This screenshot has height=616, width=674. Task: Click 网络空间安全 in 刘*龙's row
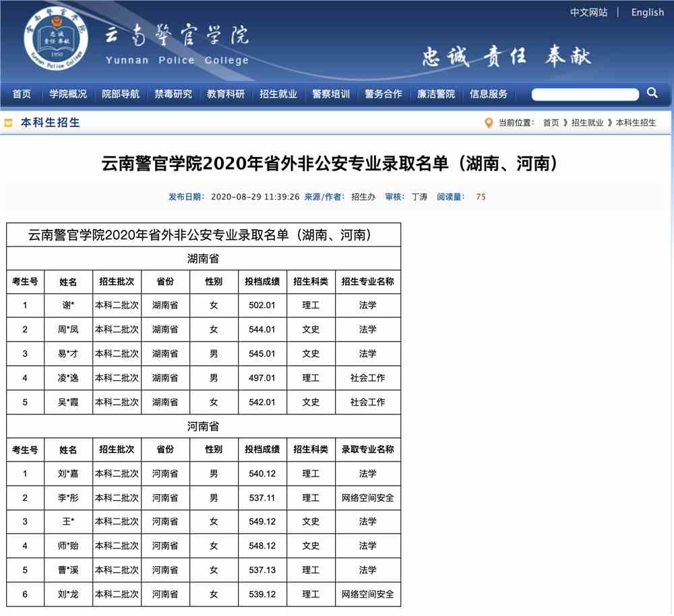pos(368,594)
